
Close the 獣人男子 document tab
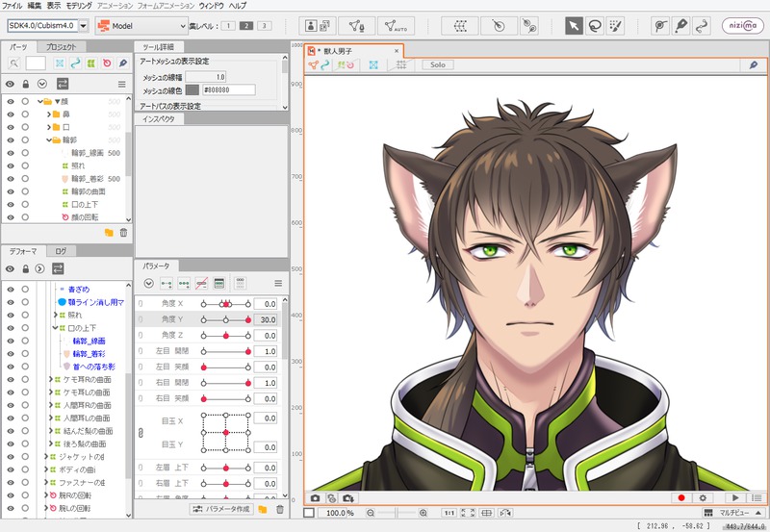(397, 51)
